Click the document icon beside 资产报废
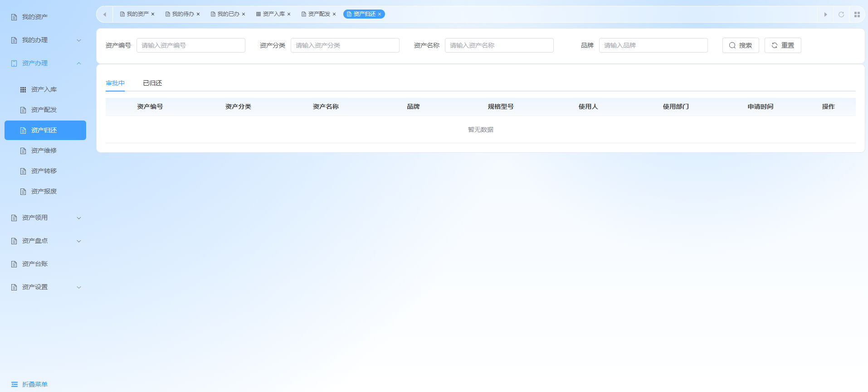The image size is (868, 392). point(23,192)
